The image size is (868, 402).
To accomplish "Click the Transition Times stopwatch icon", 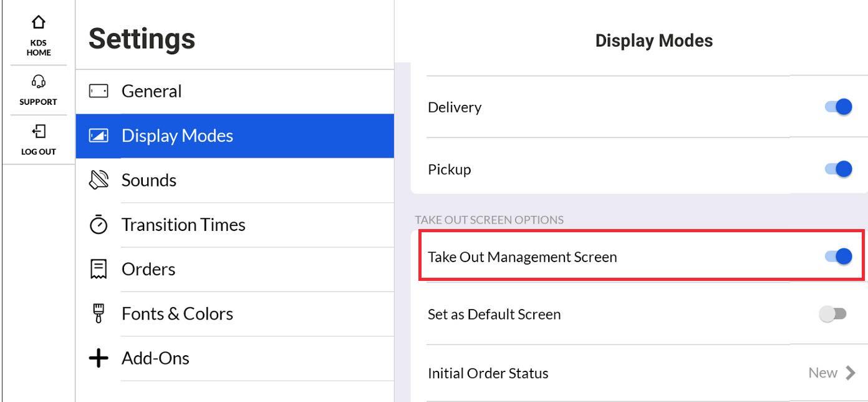I will [x=100, y=224].
